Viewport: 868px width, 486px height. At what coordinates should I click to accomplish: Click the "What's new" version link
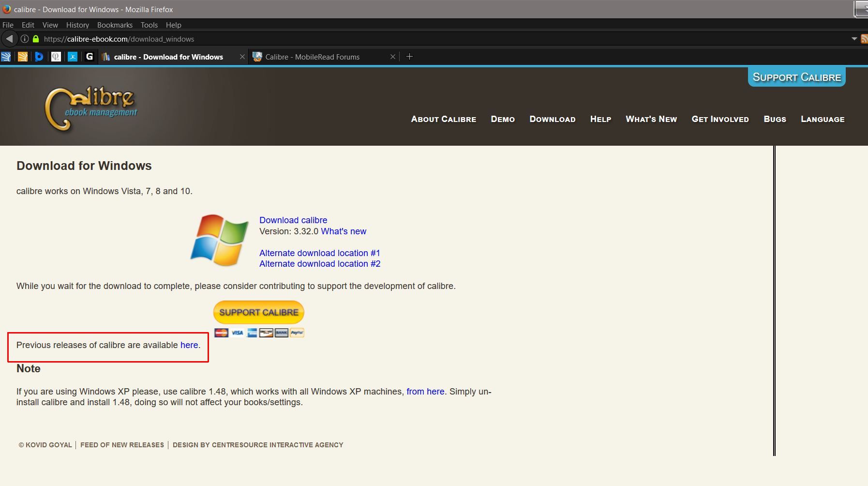click(x=344, y=231)
